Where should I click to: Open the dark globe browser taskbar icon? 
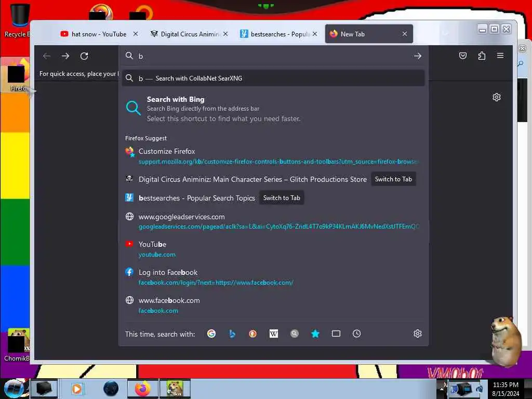point(111,389)
